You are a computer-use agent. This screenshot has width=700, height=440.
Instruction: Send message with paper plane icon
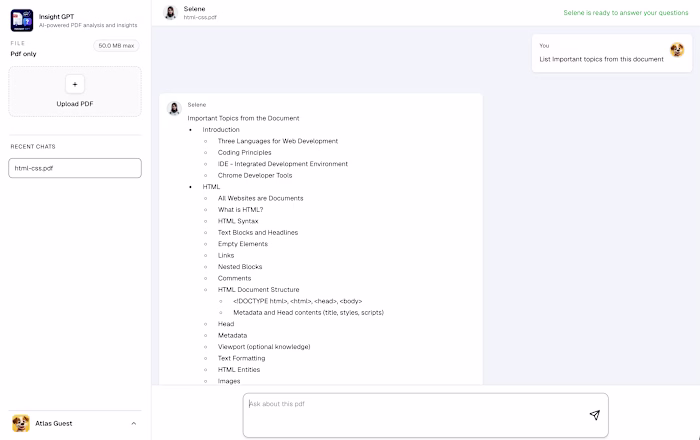pos(594,415)
